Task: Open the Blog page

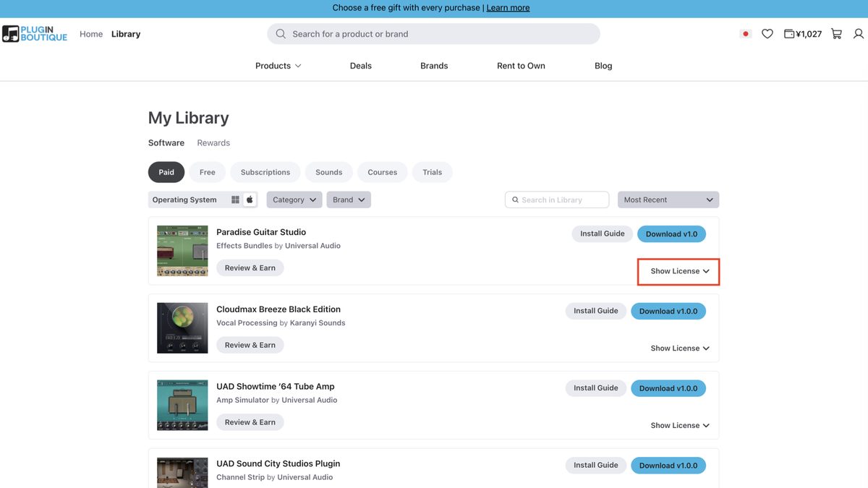Action: pyautogui.click(x=603, y=66)
